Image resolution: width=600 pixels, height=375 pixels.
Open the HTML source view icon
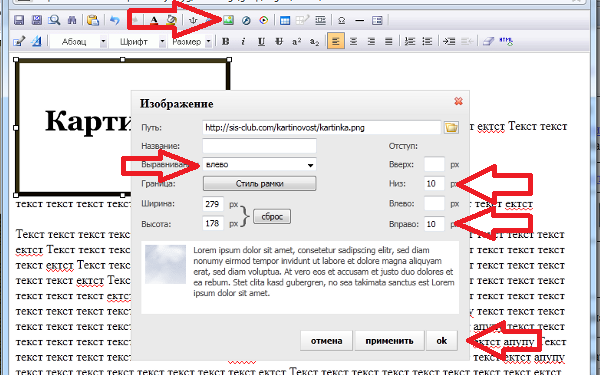click(506, 41)
